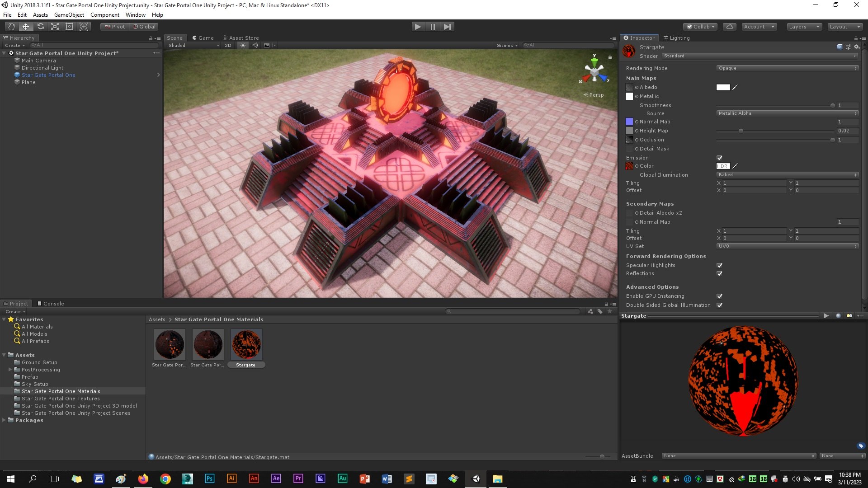Open the Gizmos dropdown
This screenshot has width=868, height=488.
(x=506, y=45)
